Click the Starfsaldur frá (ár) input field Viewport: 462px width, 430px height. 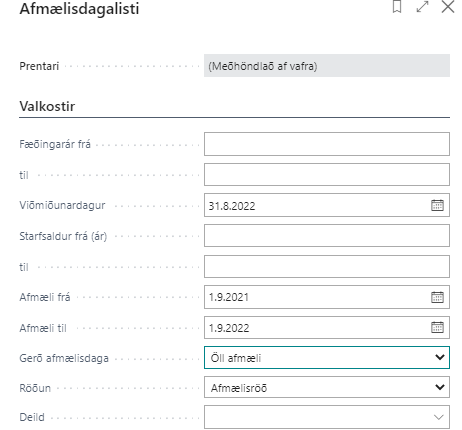(x=327, y=236)
